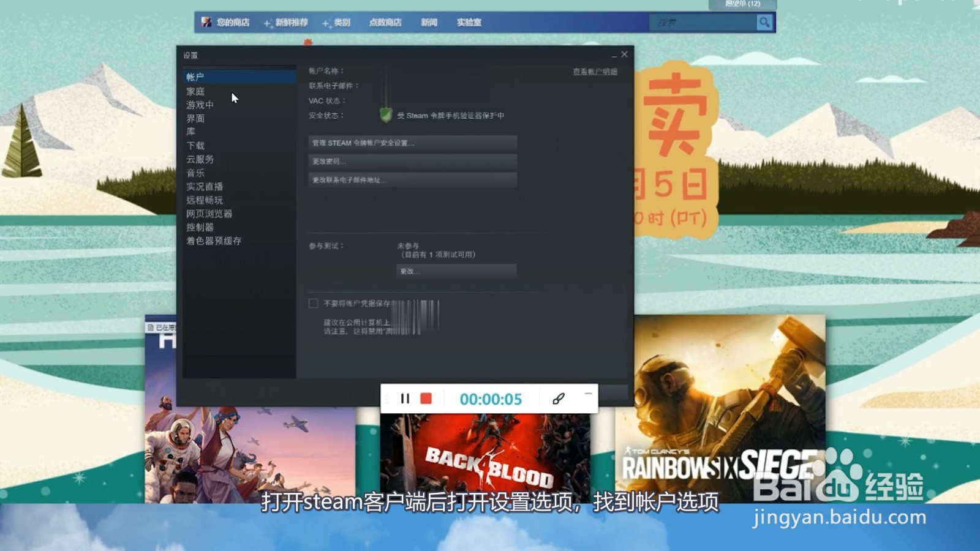Open 查看帐户明细 link
Image resolution: width=980 pixels, height=551 pixels.
click(595, 72)
